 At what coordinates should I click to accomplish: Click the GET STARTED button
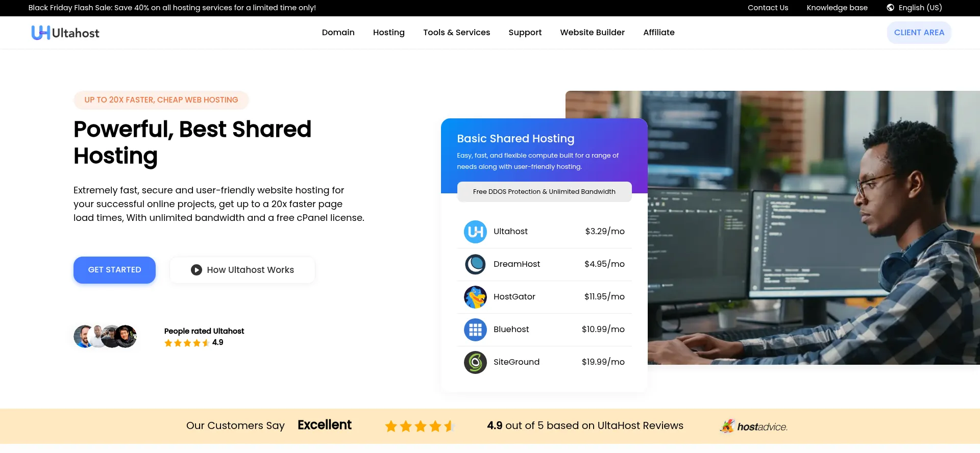click(x=114, y=270)
